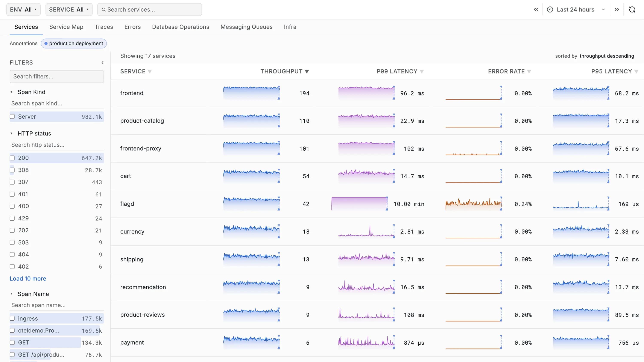Open the Database Operations tab
Viewport: 644px width, 362px height.
(181, 27)
